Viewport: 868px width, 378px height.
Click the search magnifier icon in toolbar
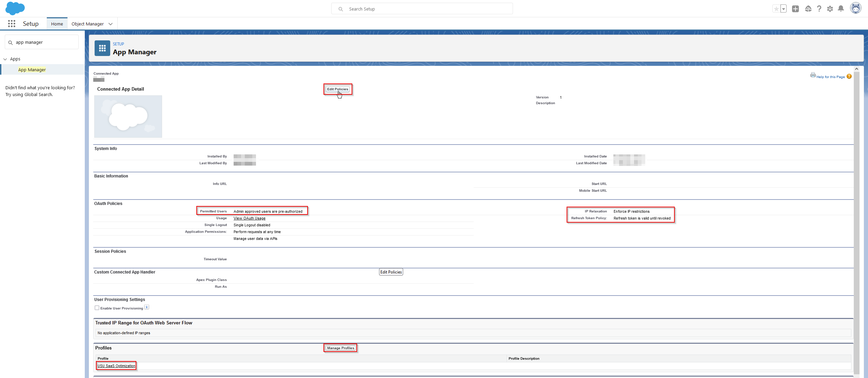[340, 9]
